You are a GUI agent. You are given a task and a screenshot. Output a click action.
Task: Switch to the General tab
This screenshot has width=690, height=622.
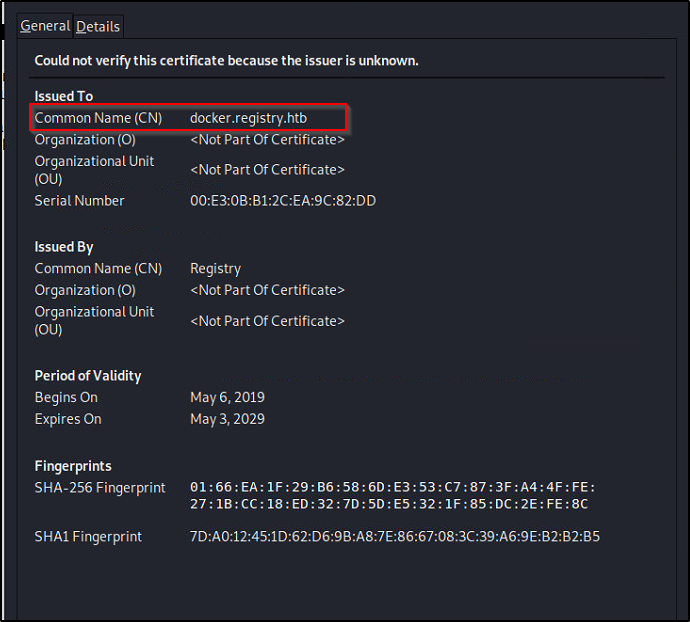click(x=45, y=26)
